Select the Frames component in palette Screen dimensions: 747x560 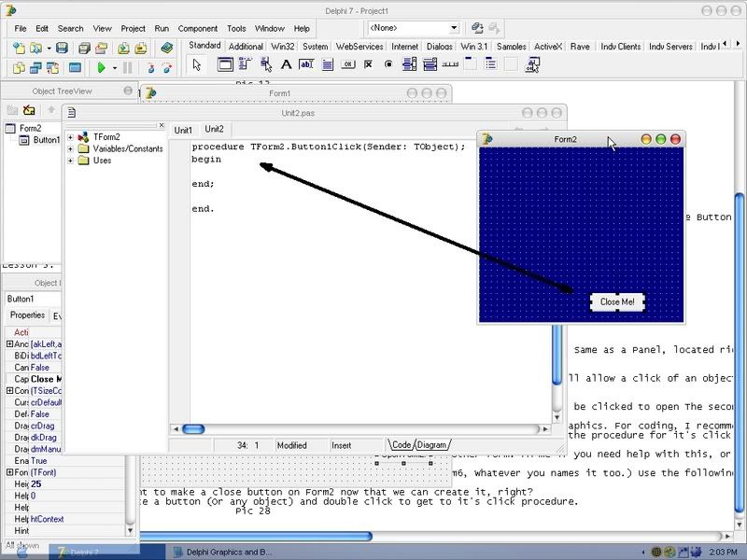(x=225, y=64)
